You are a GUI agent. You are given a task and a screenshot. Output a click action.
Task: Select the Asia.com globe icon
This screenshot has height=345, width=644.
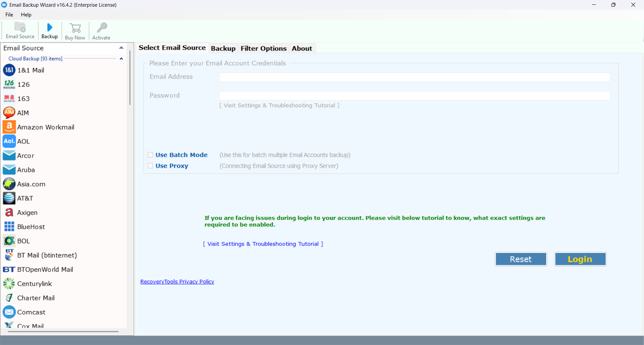click(9, 184)
